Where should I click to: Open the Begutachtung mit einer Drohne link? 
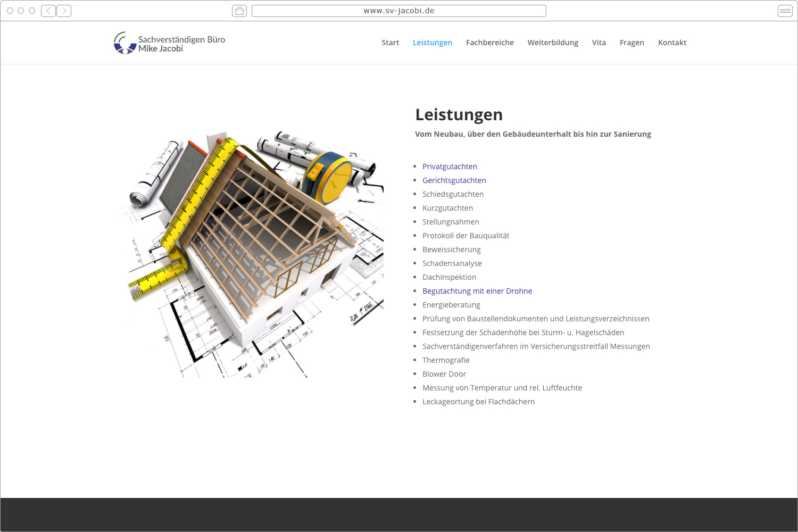click(x=477, y=291)
